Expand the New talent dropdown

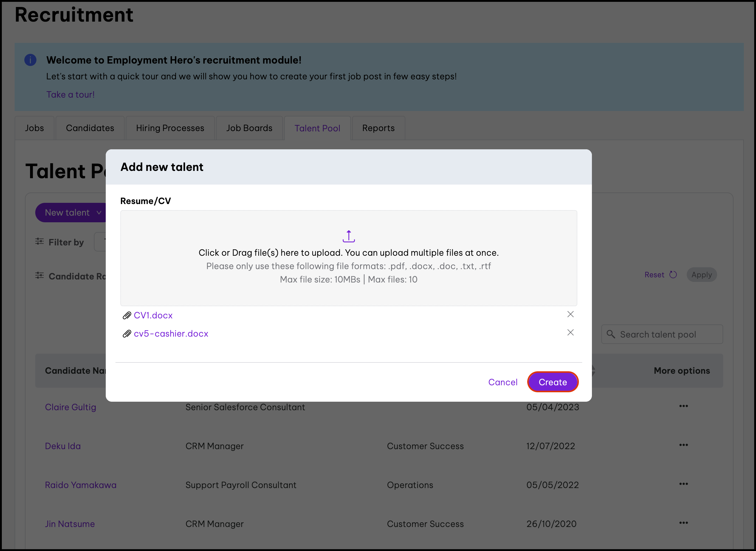[99, 213]
